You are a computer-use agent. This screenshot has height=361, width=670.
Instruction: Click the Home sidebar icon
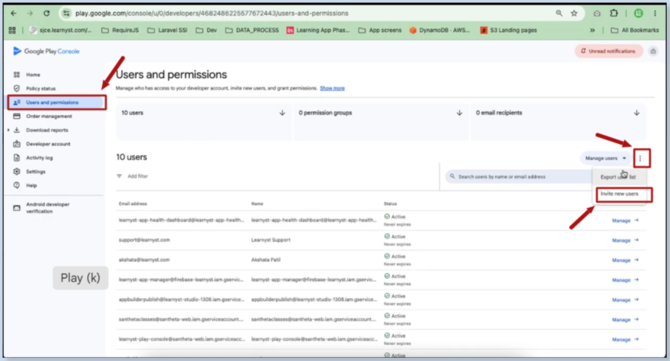[x=17, y=75]
